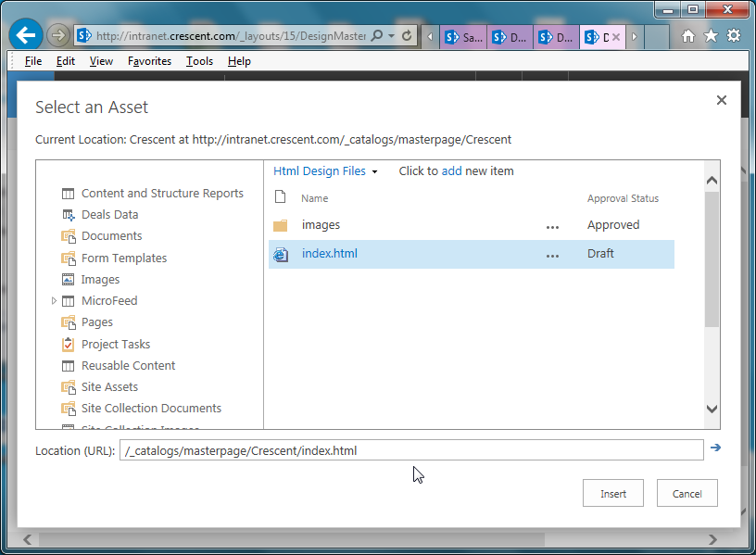The image size is (756, 555).
Task: Click the Home icon in the browser toolbar
Action: pyautogui.click(x=687, y=34)
